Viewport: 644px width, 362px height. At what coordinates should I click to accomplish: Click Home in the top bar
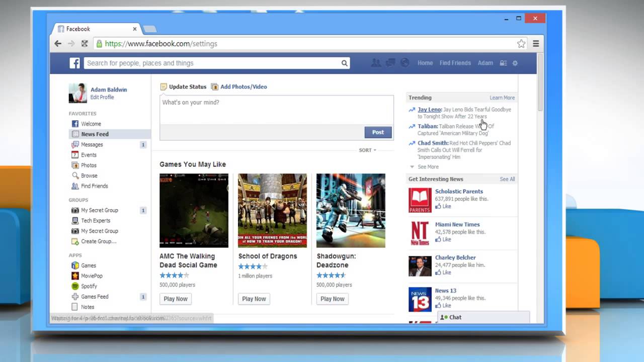(425, 63)
